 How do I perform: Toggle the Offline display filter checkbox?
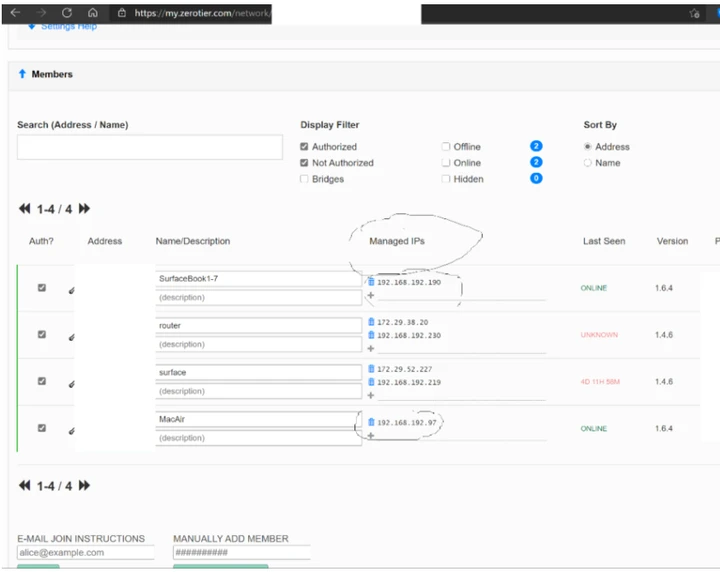tap(445, 146)
